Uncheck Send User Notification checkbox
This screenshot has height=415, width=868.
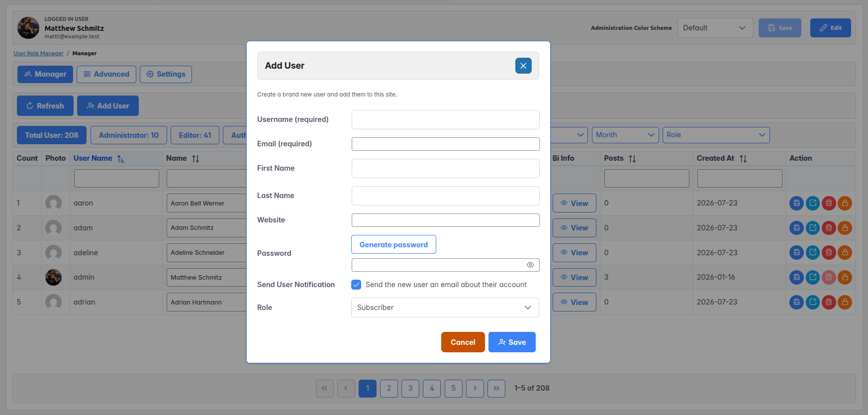pyautogui.click(x=356, y=285)
